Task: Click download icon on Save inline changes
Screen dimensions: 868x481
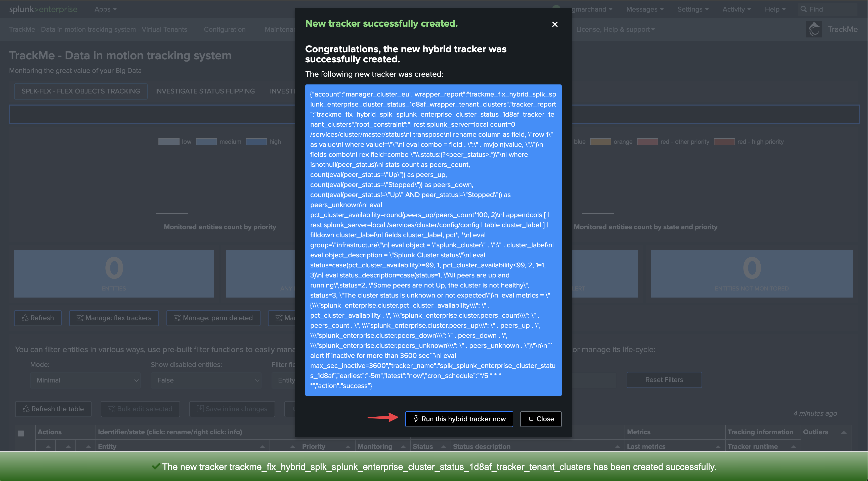Action: [x=200, y=409]
